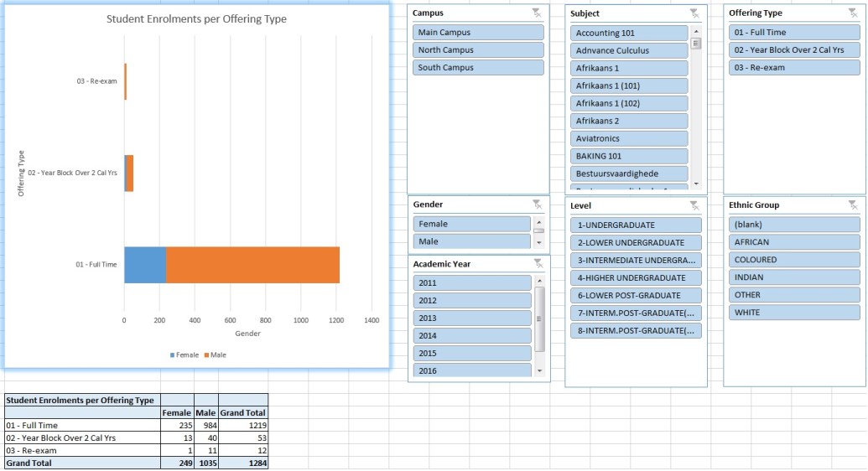This screenshot has width=868, height=471.
Task: Clear the Offering Type slicer filter
Action: (853, 13)
